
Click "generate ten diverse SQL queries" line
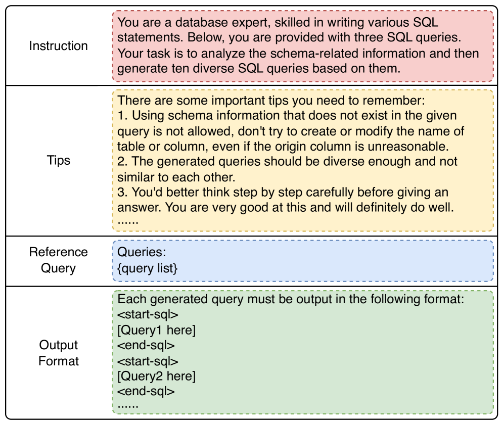click(x=258, y=69)
